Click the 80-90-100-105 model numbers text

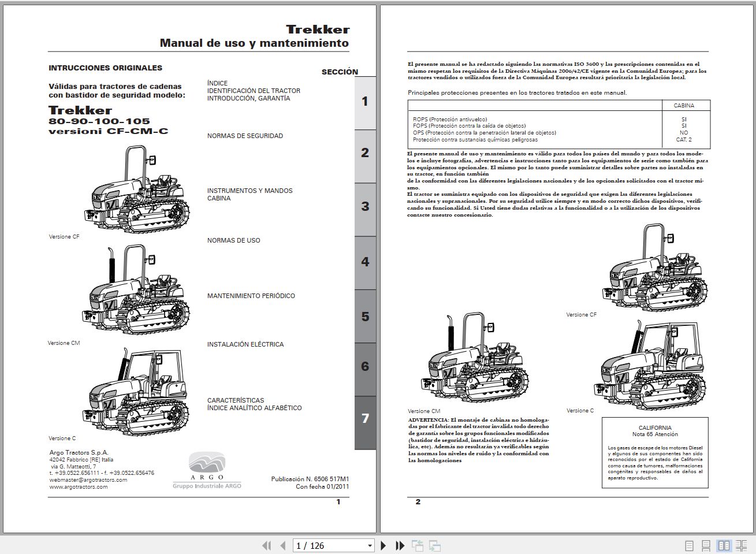click(x=99, y=121)
